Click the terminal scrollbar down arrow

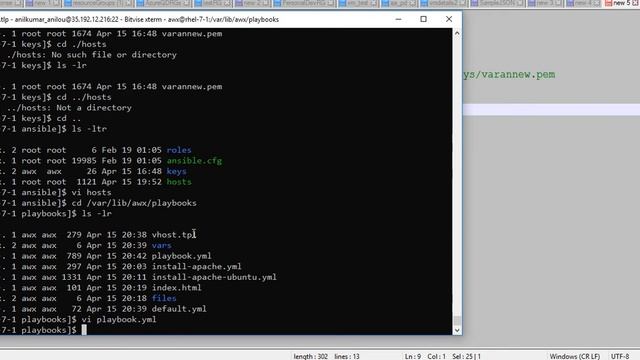pos(457,330)
